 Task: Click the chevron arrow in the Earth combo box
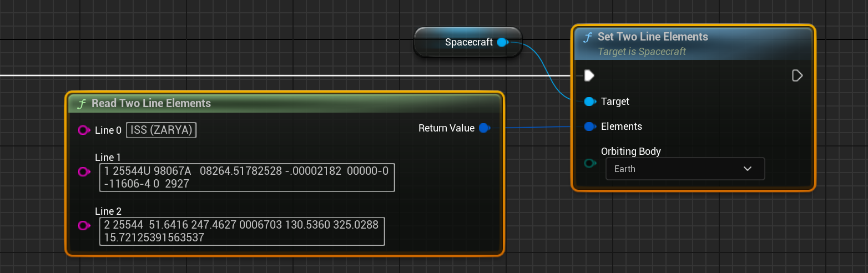[747, 169]
